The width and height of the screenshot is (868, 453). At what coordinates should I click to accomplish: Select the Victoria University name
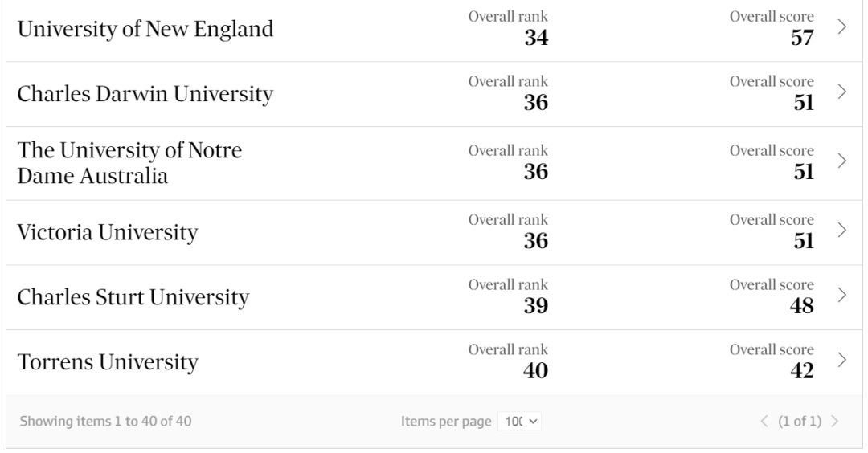[x=107, y=233]
